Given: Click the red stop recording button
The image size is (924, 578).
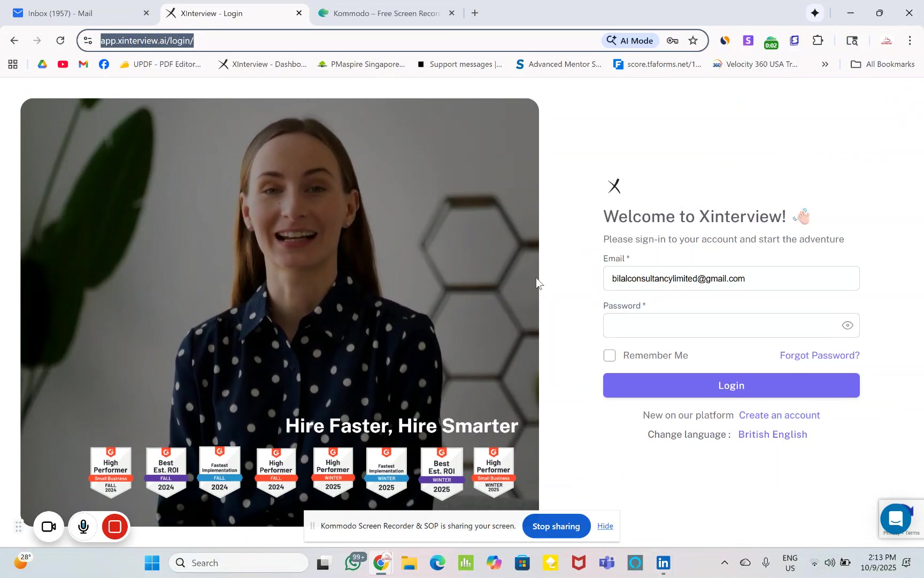Looking at the screenshot, I should (115, 527).
